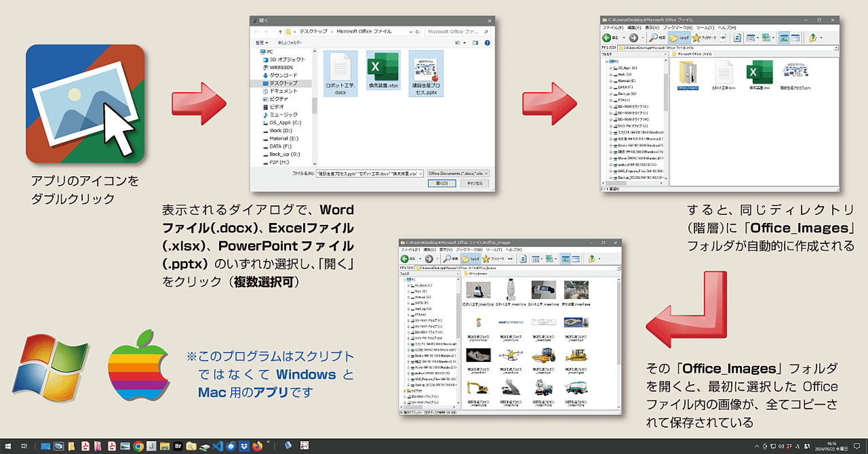Open the 表示(V) menu in explorer

click(652, 28)
